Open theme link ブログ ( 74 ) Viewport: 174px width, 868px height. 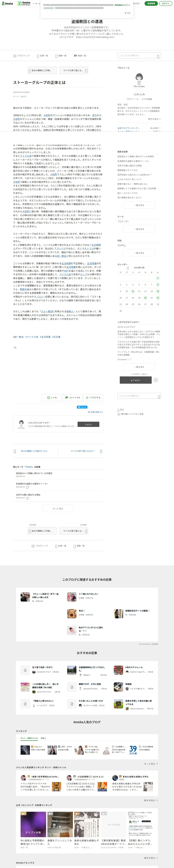pos(123,221)
